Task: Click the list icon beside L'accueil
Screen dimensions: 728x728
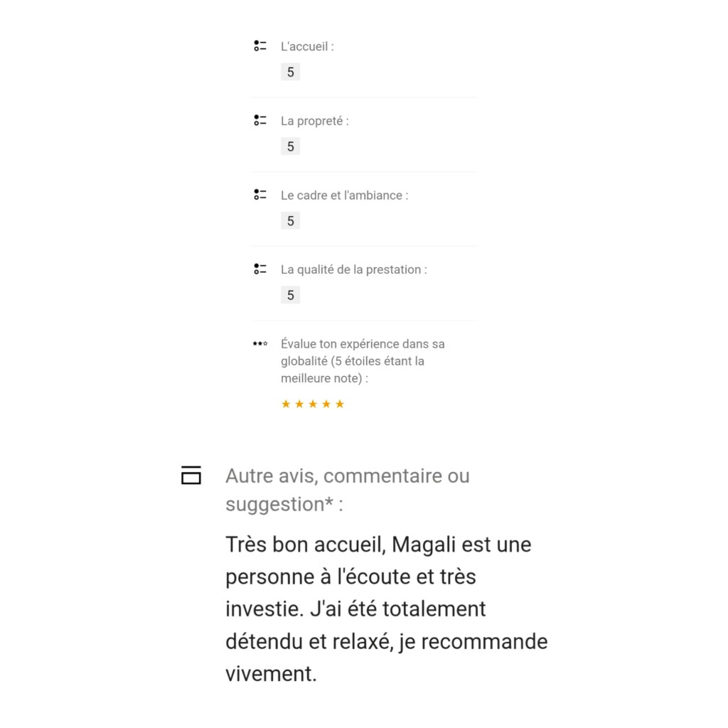Action: (260, 46)
